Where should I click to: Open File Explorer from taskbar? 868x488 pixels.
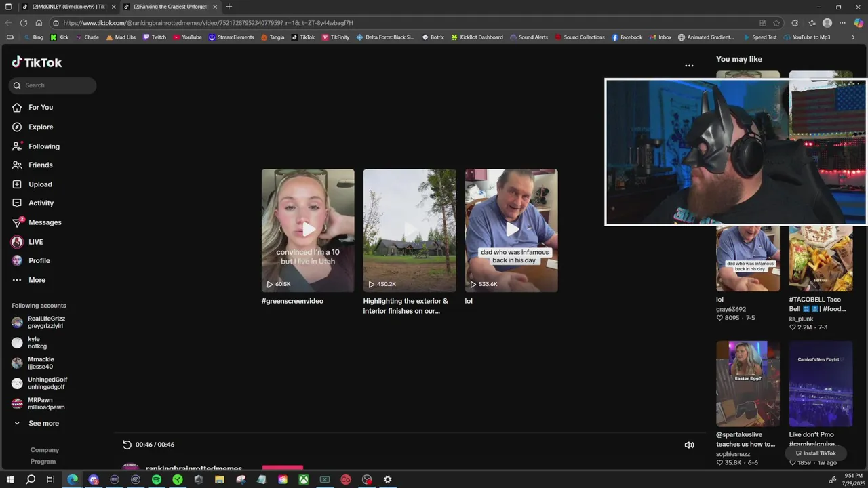click(x=220, y=479)
